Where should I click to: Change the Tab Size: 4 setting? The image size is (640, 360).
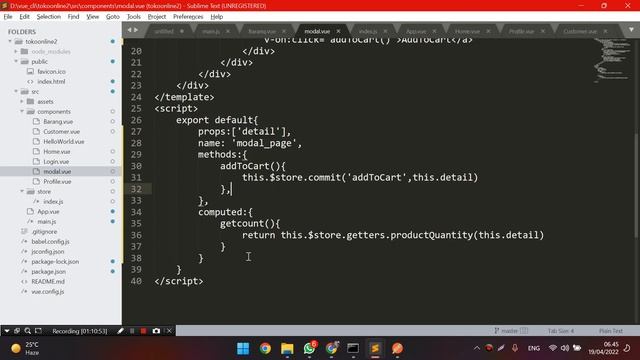click(560, 331)
